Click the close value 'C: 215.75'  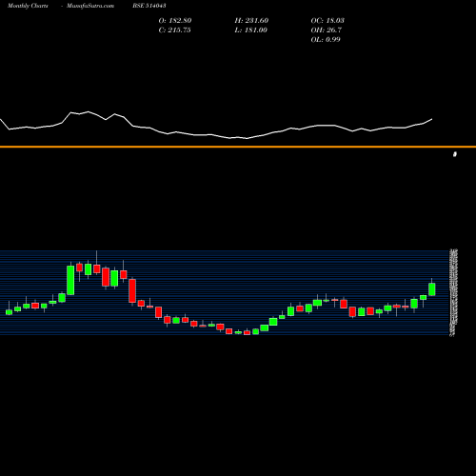(174, 30)
